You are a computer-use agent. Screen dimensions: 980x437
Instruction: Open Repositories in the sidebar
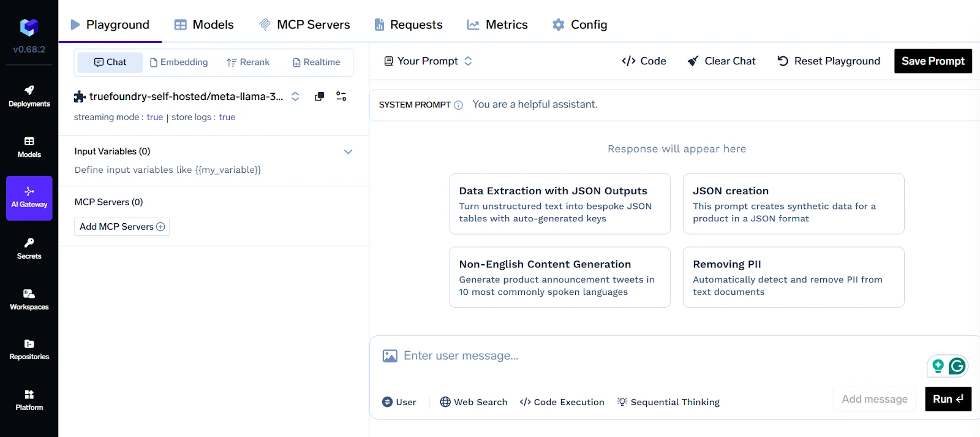29,349
